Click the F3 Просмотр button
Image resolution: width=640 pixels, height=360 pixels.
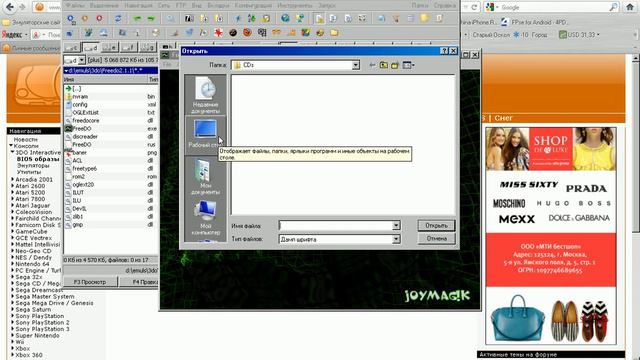click(90, 282)
